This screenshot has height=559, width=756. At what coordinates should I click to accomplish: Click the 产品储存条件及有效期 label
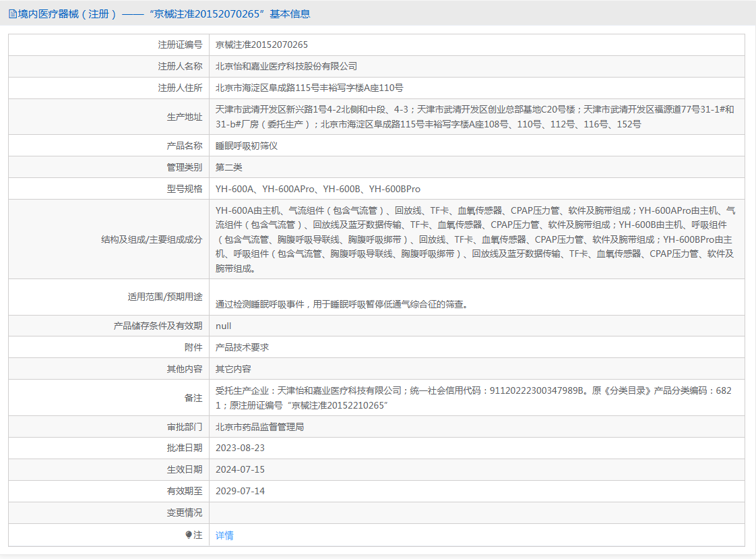point(158,326)
